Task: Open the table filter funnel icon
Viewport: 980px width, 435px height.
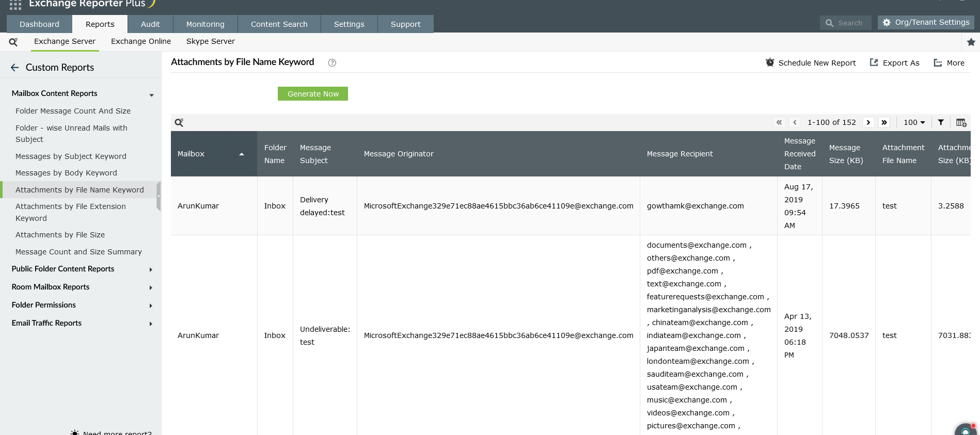Action: [x=941, y=122]
